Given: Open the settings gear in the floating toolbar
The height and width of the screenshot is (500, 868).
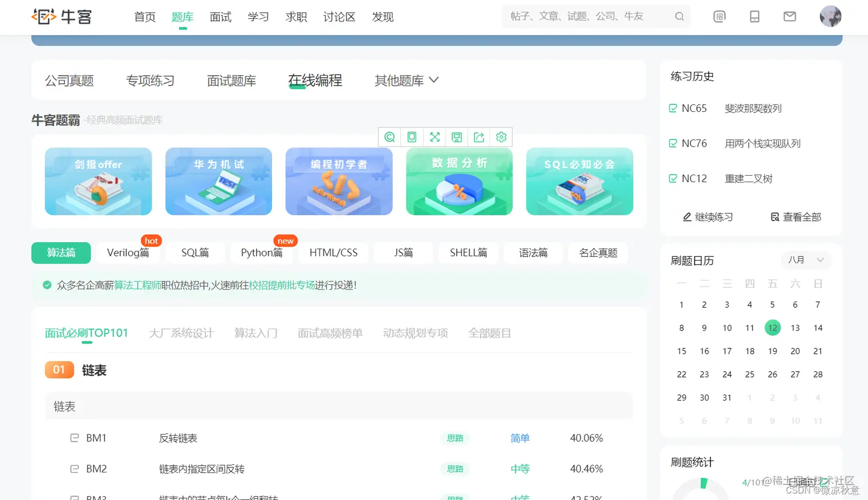Looking at the screenshot, I should 501,137.
